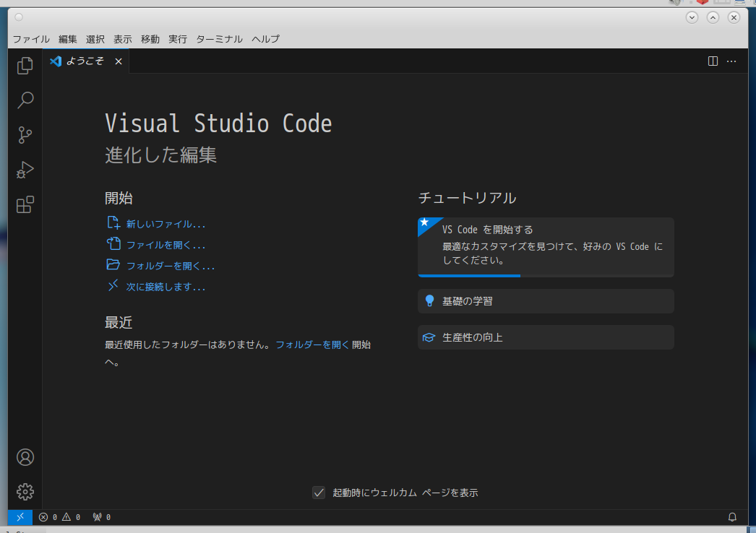Split the editor to the right
Image resolution: width=756 pixels, height=533 pixels.
[x=713, y=61]
